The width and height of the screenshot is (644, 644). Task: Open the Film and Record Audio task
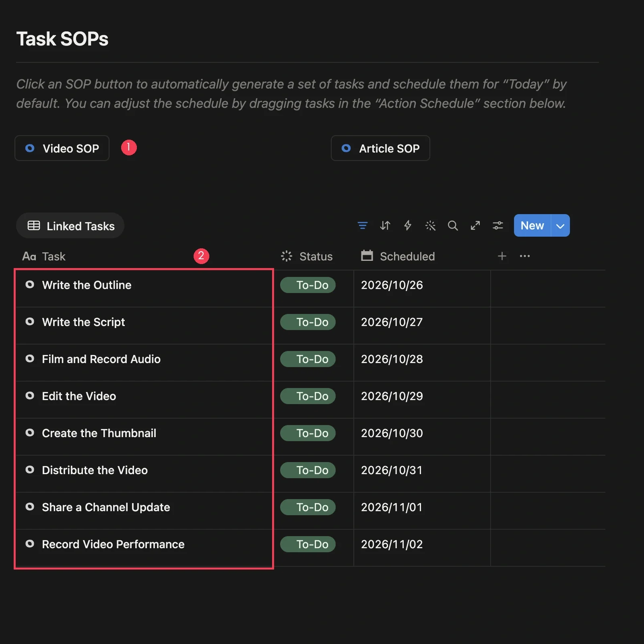(x=101, y=359)
